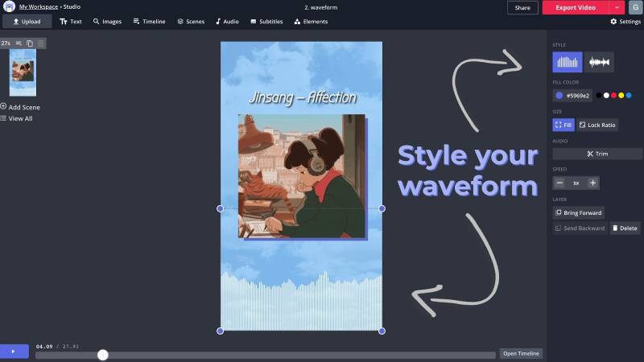
Task: Toggle the Fill size button
Action: (563, 125)
